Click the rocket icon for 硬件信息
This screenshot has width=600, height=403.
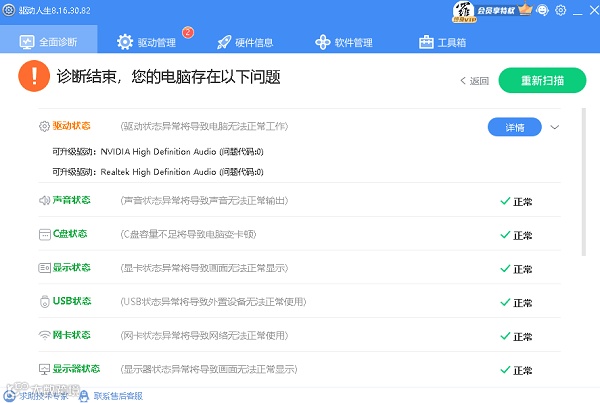click(224, 42)
